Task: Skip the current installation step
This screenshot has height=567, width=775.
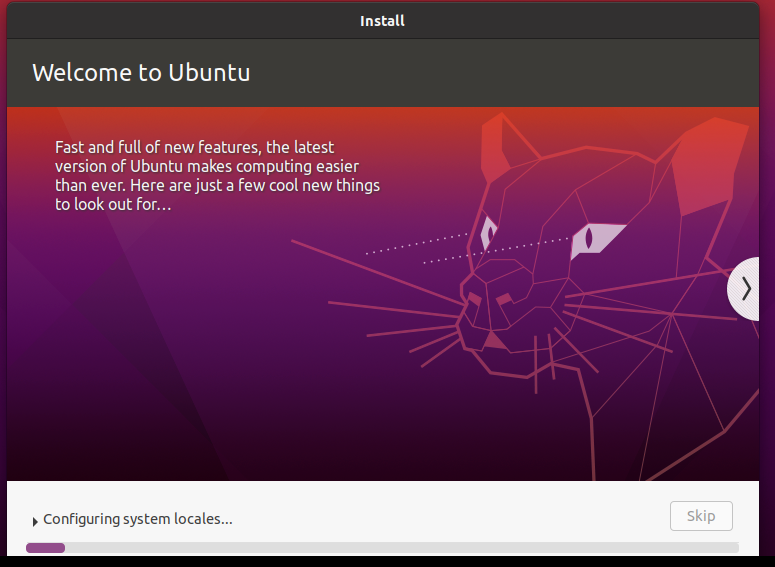Action: [x=701, y=516]
